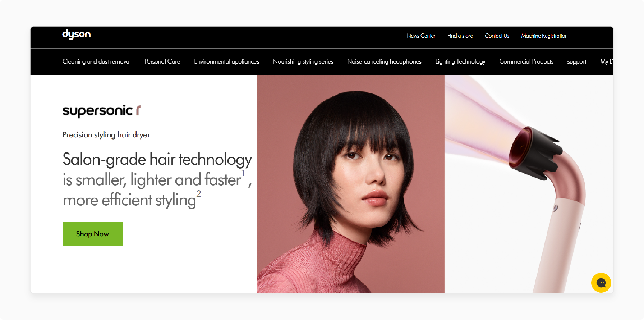Viewport: 644px width, 320px height.
Task: Open Noise-canceling headphones menu
Action: click(x=384, y=61)
